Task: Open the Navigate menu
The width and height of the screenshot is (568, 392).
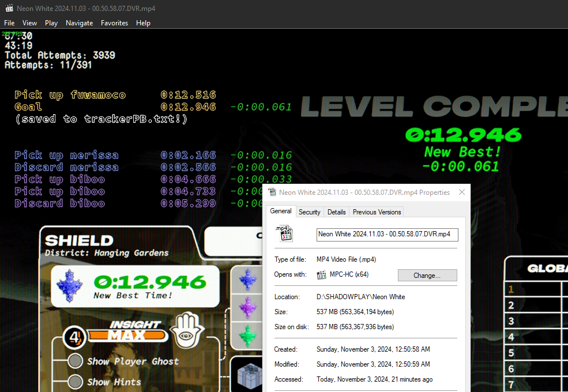Action: 80,23
